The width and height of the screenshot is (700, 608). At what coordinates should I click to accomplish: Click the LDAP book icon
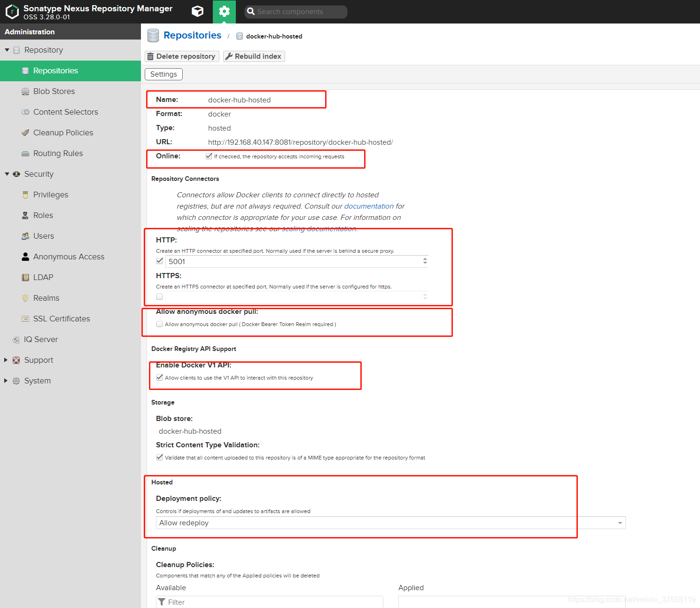25,277
